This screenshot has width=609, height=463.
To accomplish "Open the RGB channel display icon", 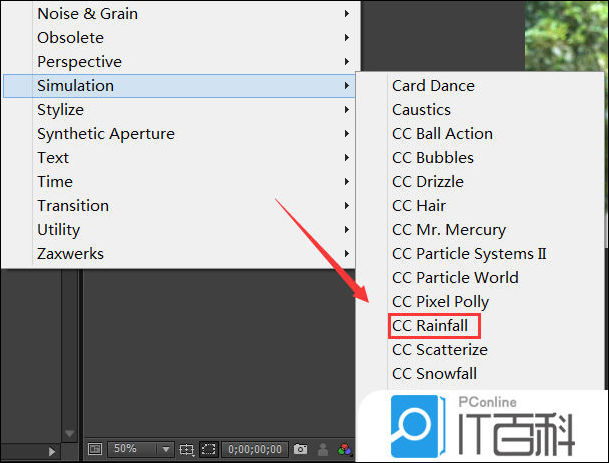I will 345,449.
